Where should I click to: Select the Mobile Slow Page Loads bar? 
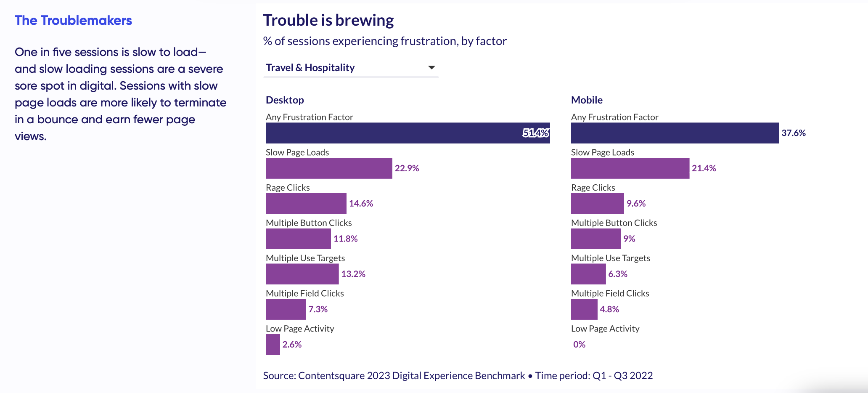[x=630, y=168]
